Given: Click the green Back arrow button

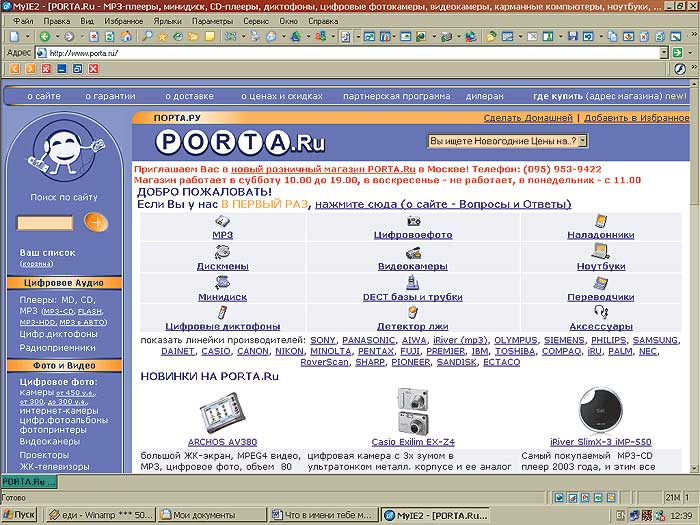Looking at the screenshot, I should point(44,37).
